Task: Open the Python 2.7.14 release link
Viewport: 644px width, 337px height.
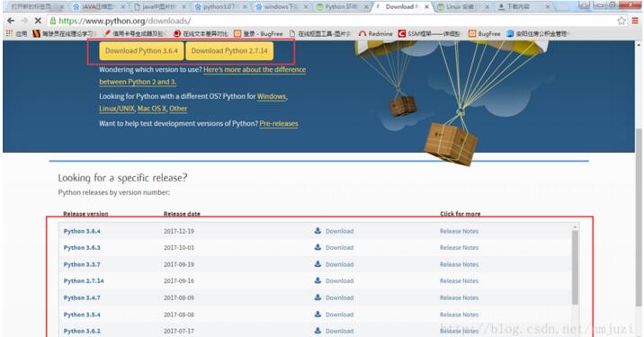Action: point(84,280)
